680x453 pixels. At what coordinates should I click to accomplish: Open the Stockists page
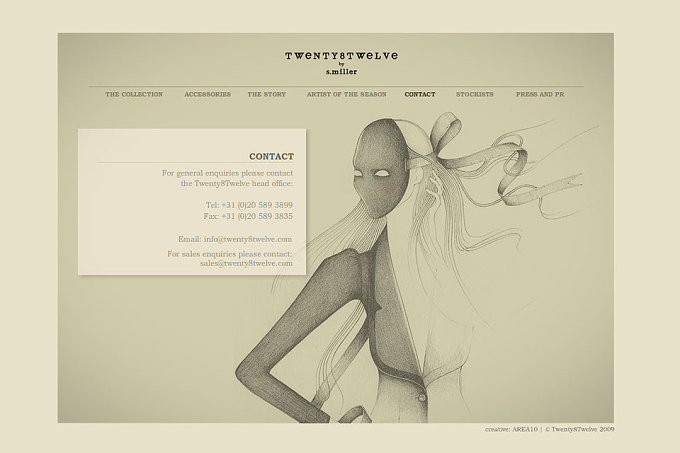(474, 94)
